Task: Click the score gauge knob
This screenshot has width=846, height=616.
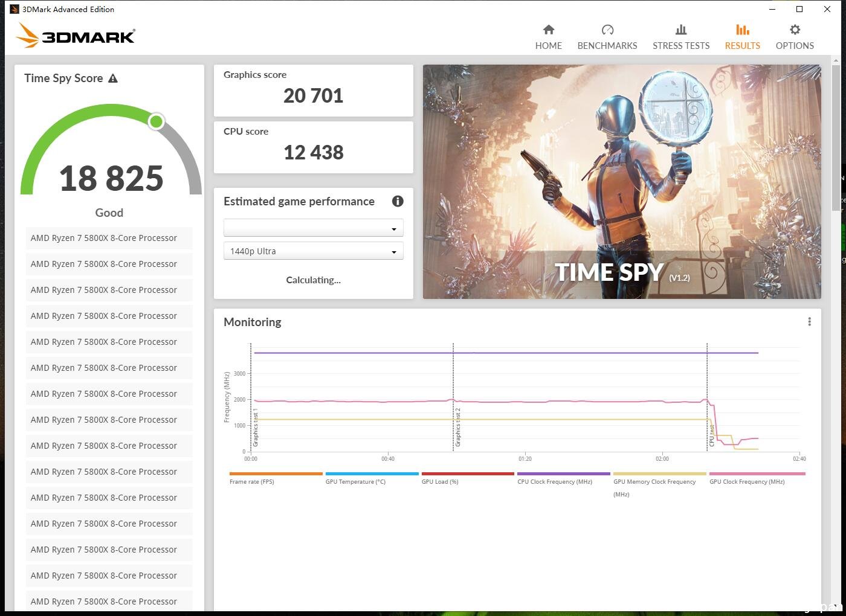Action: 157,121
